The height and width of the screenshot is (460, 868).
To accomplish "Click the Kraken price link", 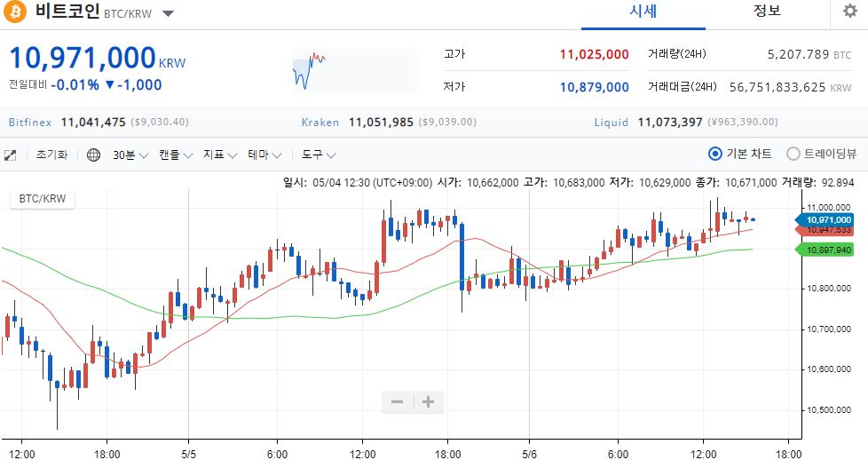I will pyautogui.click(x=389, y=122).
